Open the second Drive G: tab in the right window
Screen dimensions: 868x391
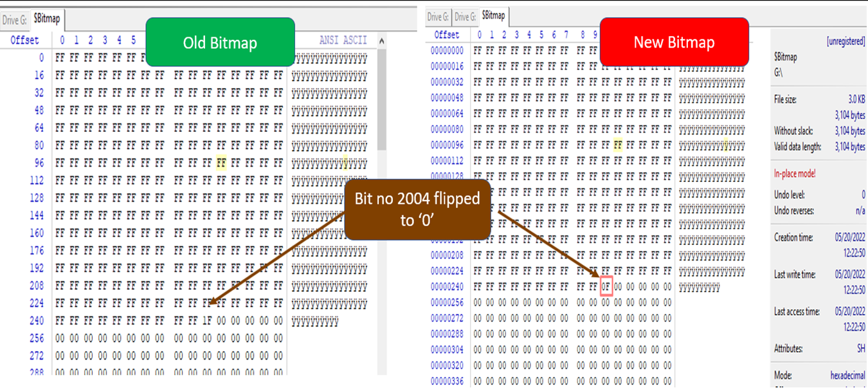tap(465, 17)
